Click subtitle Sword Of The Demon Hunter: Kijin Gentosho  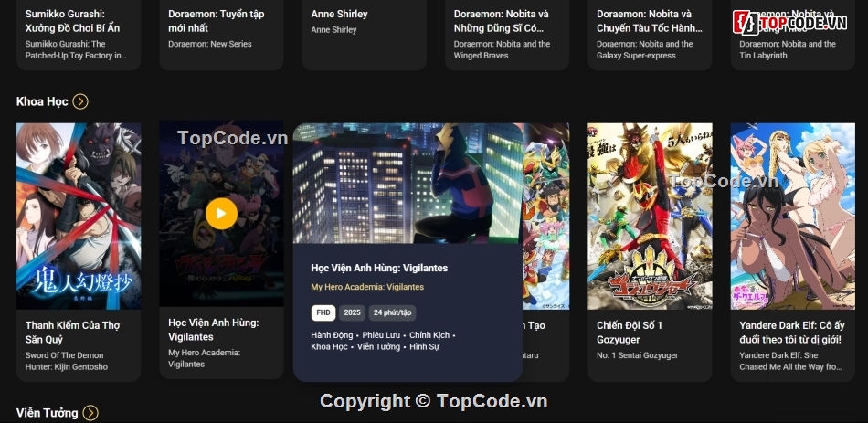[67, 361]
